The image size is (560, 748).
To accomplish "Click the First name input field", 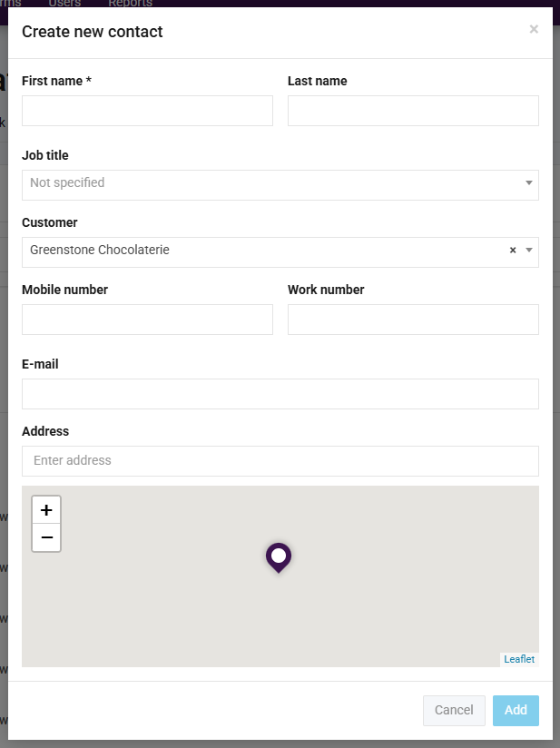I will click(x=147, y=111).
